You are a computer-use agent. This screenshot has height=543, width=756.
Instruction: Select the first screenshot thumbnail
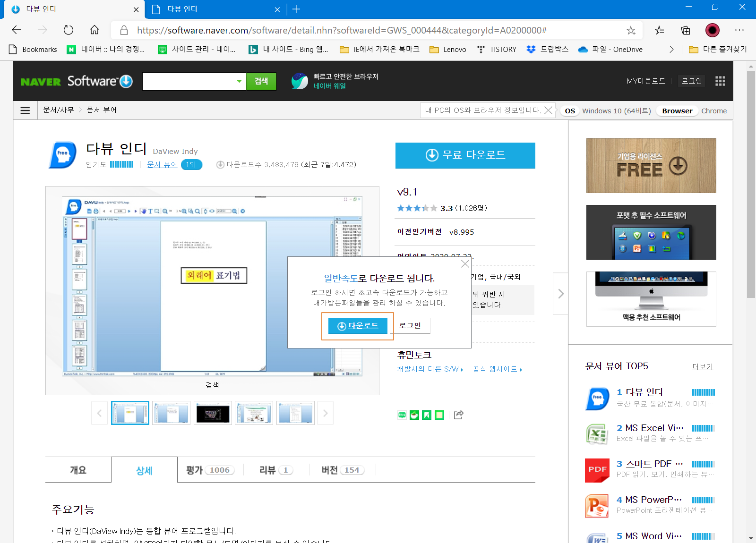130,413
